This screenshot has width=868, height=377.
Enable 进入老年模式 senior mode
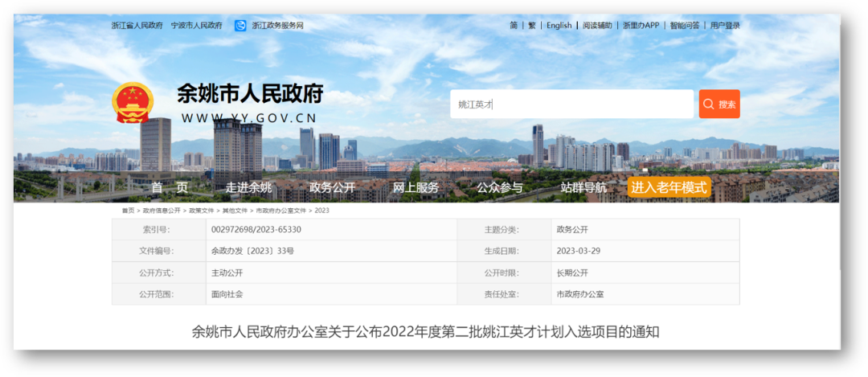coord(669,187)
